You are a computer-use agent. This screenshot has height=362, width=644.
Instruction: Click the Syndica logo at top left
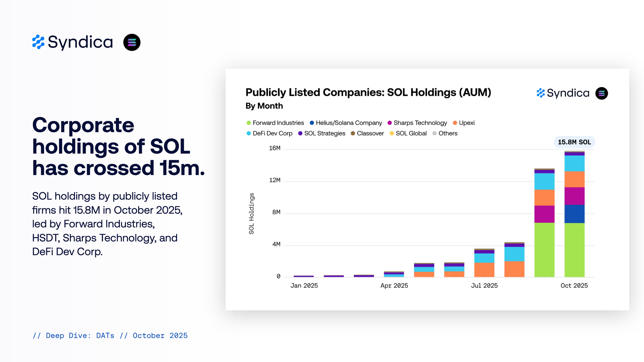(x=72, y=42)
